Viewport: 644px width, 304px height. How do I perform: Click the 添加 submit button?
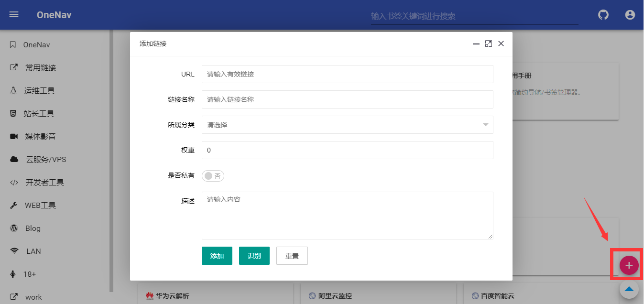[x=217, y=255]
